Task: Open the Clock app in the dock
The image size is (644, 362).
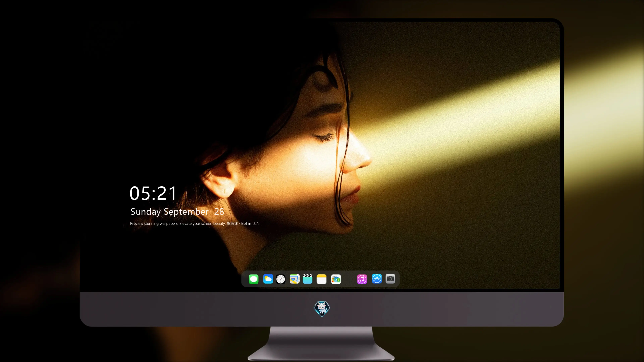Action: coord(281,279)
